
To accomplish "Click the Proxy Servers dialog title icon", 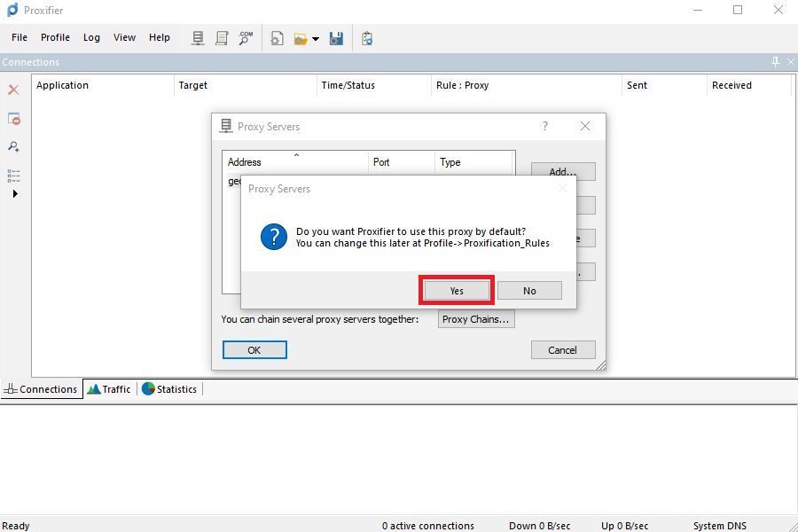I will click(226, 126).
